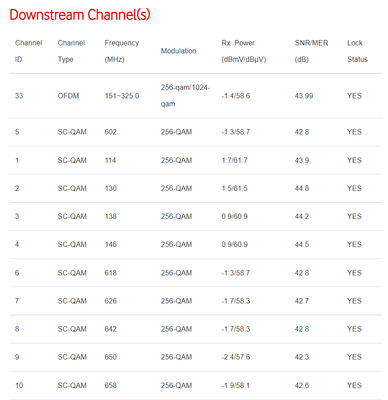Screen dimensions: 388x400
Task: Select the 602 frequency cell
Action: click(x=110, y=132)
